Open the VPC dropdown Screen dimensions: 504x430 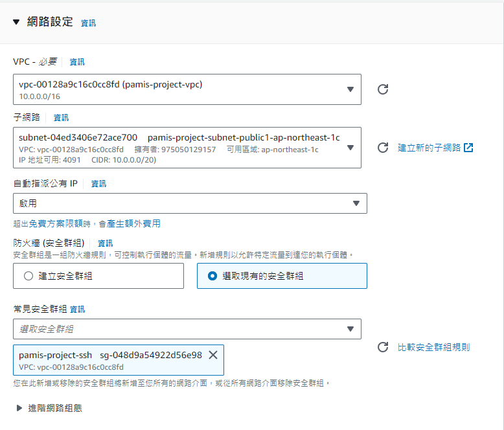click(x=187, y=89)
